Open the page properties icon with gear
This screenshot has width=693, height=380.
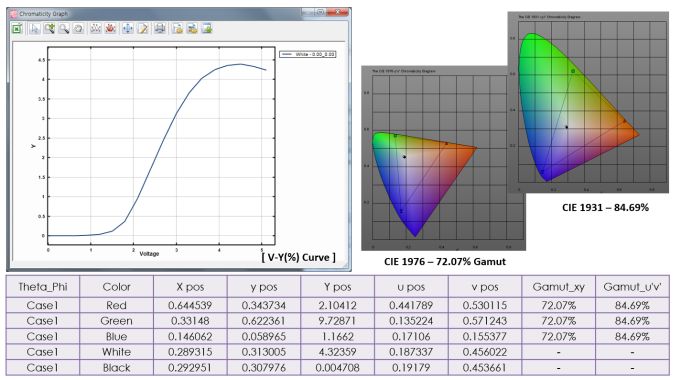(177, 29)
